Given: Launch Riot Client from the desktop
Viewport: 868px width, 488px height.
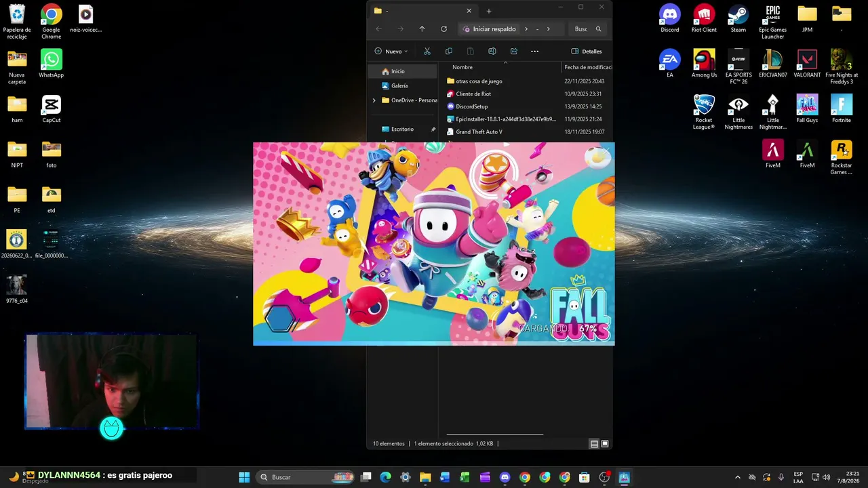Looking at the screenshot, I should [x=704, y=19].
